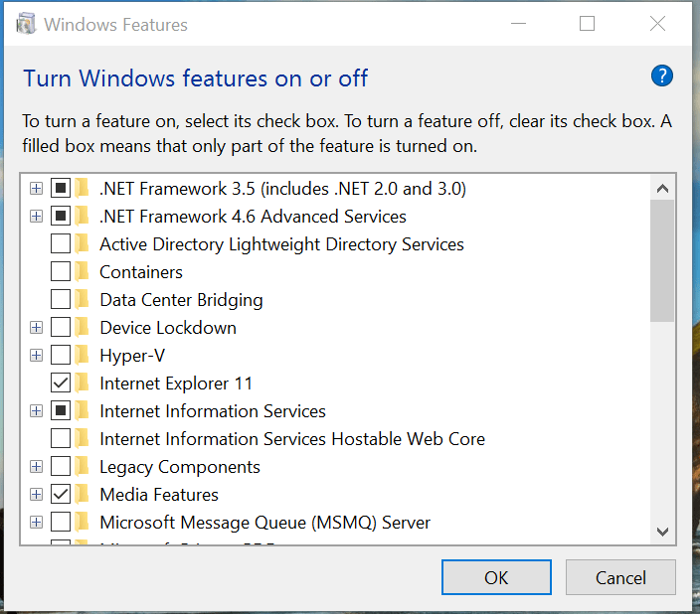Click folder icon beside Device Lockdown
700x614 pixels.
coord(83,328)
